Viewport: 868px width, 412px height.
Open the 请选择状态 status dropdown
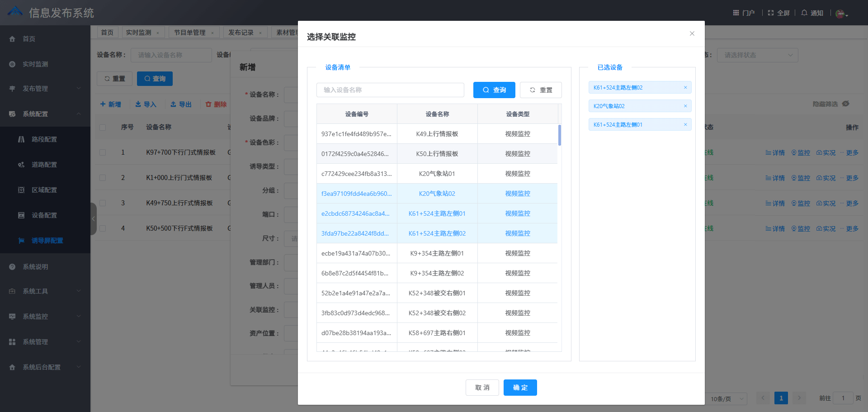point(758,55)
